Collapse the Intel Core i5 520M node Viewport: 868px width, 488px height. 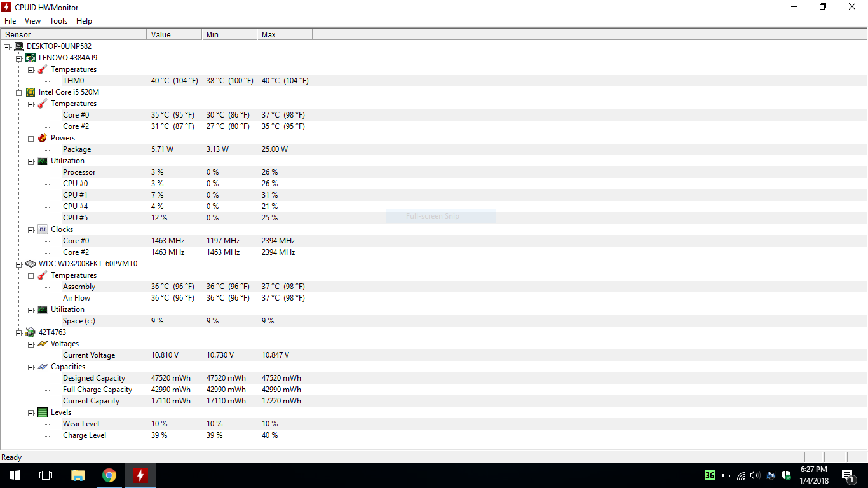click(19, 92)
